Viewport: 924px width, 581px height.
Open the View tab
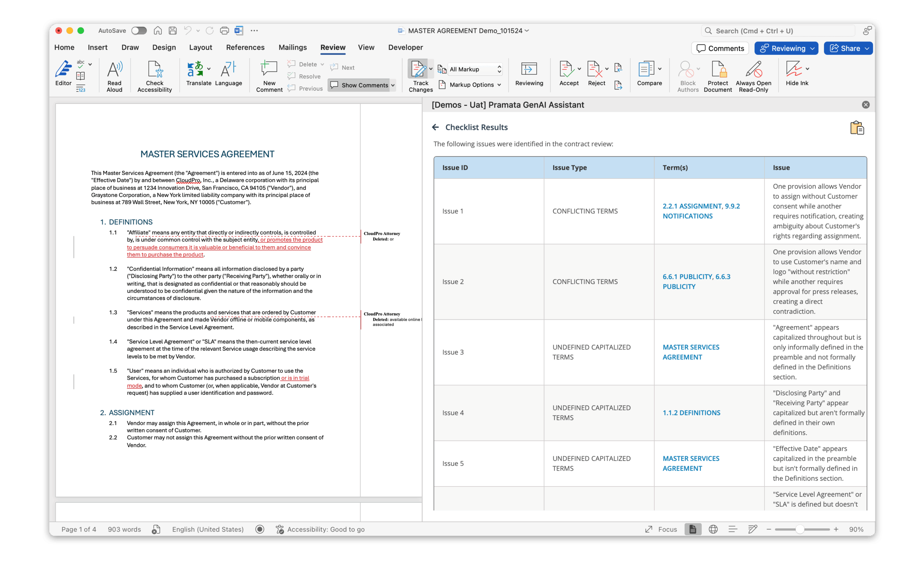366,47
